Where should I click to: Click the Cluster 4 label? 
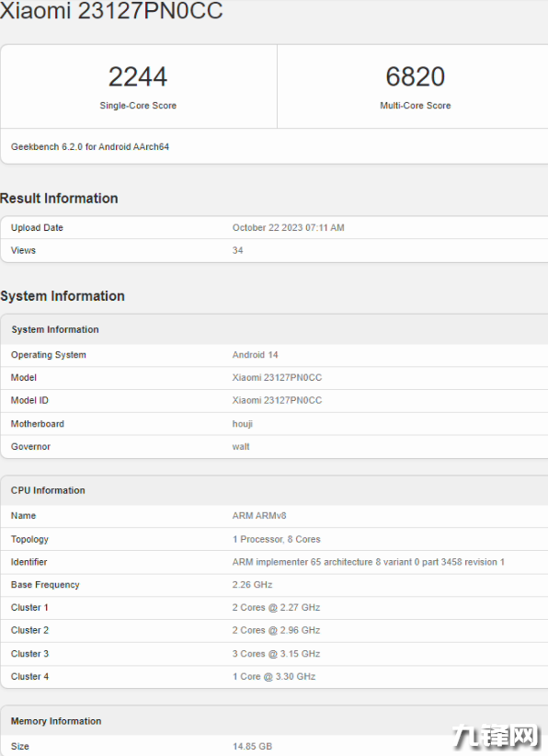pos(29,677)
